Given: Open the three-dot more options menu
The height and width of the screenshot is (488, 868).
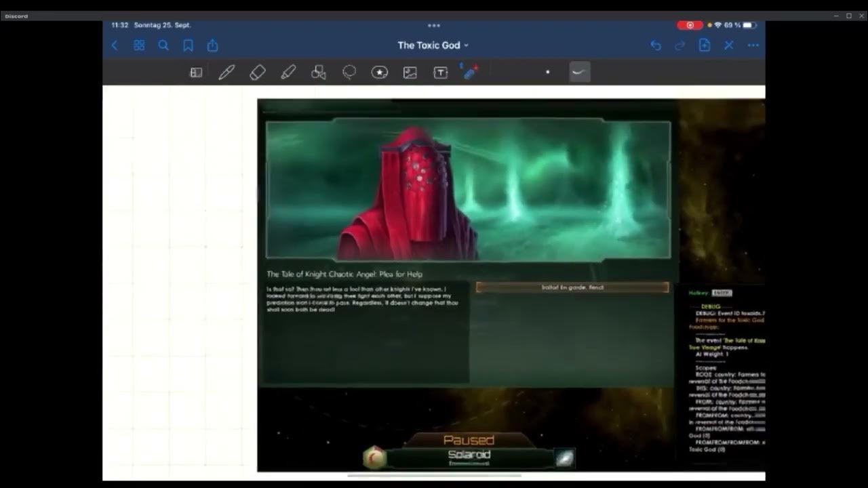Looking at the screenshot, I should [x=753, y=45].
